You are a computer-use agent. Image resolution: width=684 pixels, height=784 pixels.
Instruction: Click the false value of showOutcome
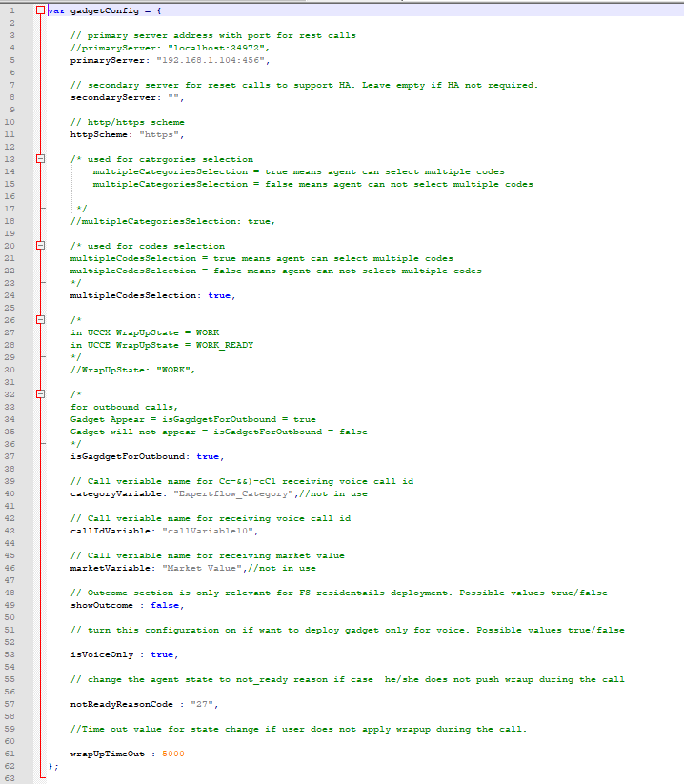click(165, 605)
